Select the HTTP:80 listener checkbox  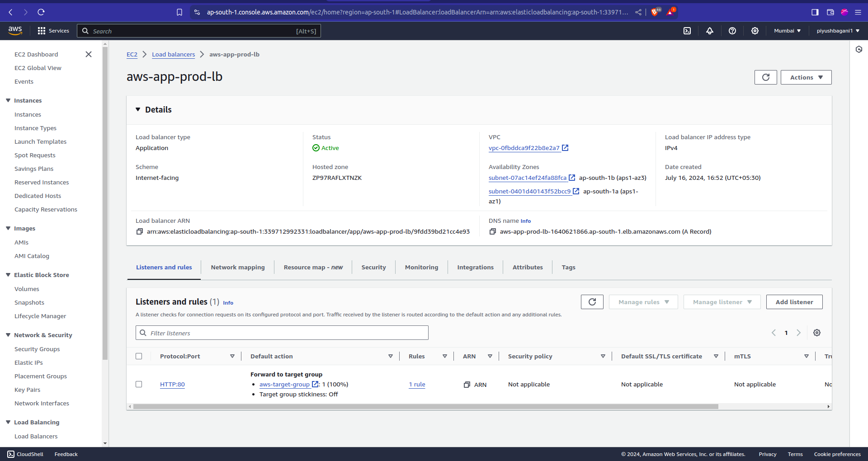pos(139,384)
